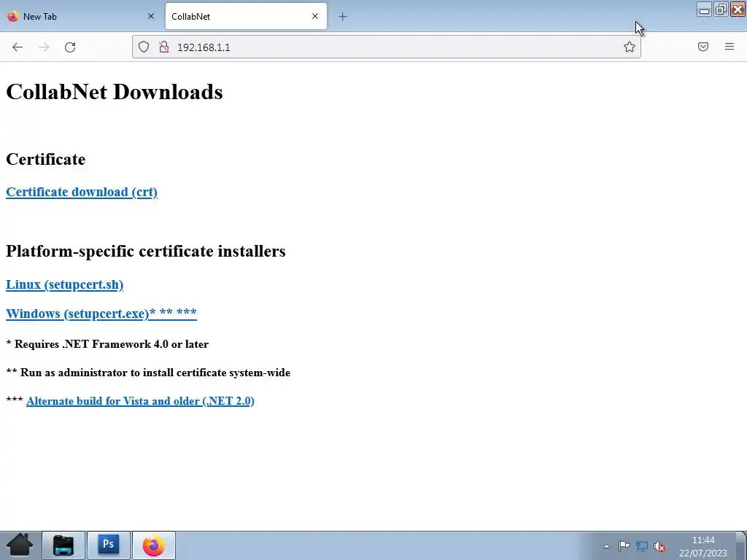Viewport: 747px width, 560px height.
Task: Show hidden system tray icons arrow
Action: pyautogui.click(x=606, y=546)
